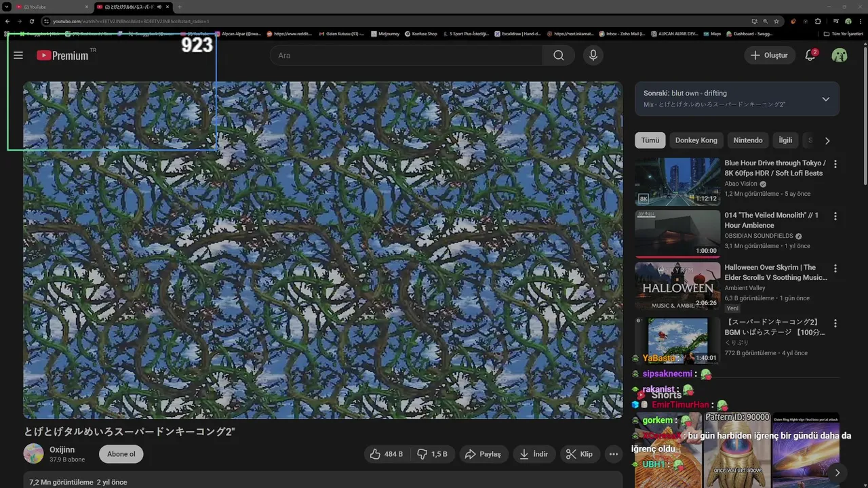Click the Oluştur create button
868x488 pixels.
click(x=770, y=55)
